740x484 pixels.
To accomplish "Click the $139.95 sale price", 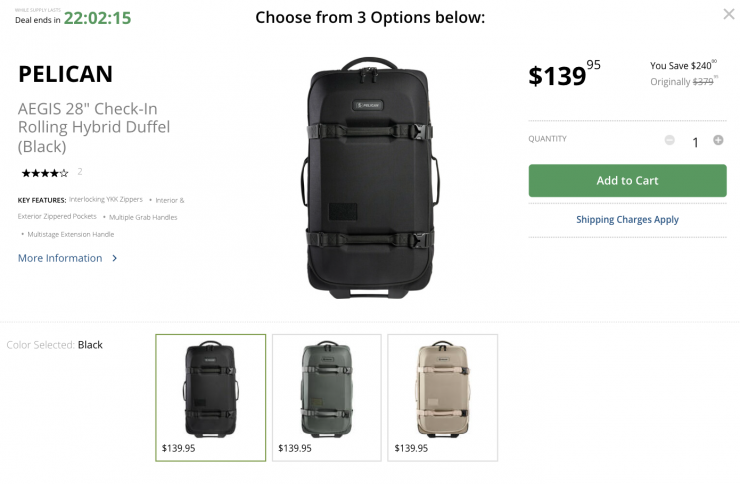I will pos(564,75).
